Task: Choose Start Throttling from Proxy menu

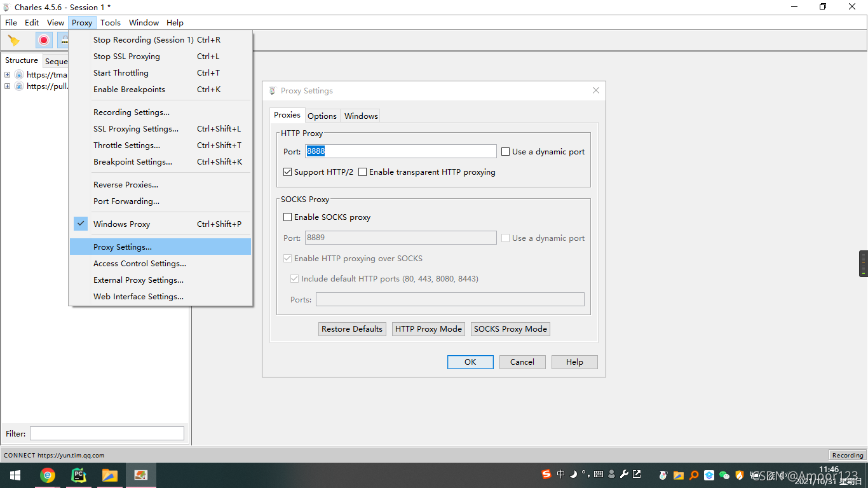Action: (160, 73)
